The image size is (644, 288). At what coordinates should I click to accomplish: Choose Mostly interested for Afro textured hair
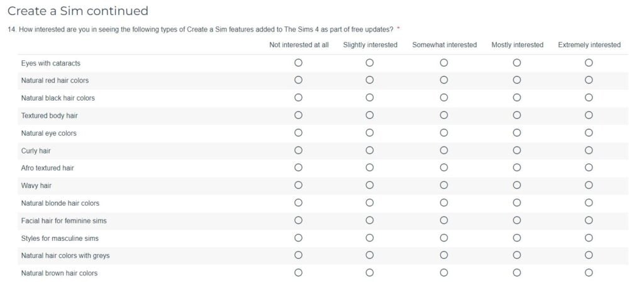click(517, 168)
